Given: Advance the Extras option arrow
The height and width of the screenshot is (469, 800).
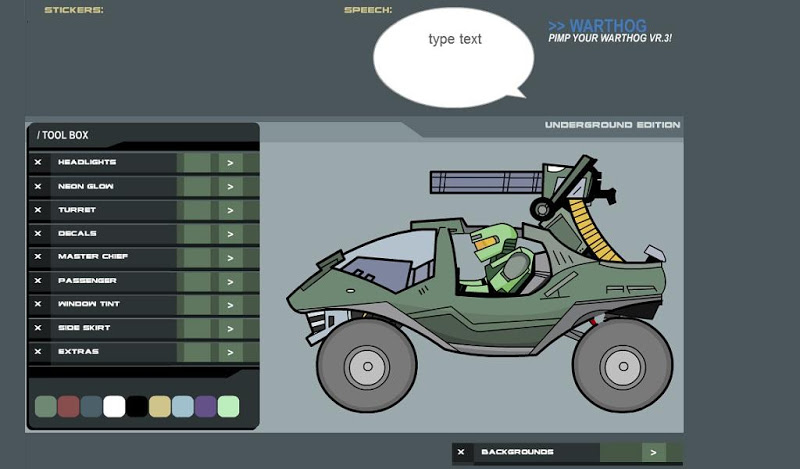Looking at the screenshot, I should coord(231,352).
